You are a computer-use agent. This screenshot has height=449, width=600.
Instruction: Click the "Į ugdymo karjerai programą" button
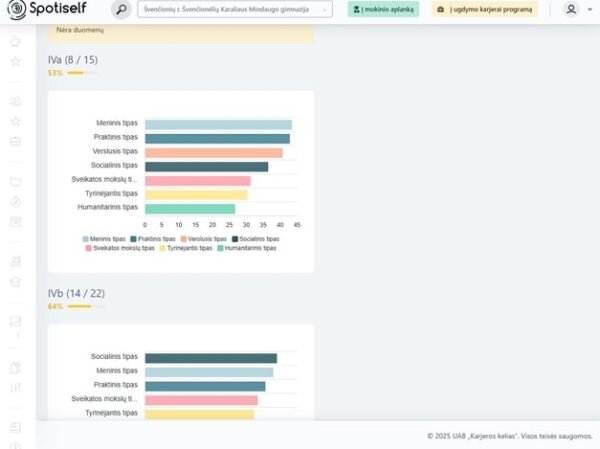pyautogui.click(x=484, y=9)
